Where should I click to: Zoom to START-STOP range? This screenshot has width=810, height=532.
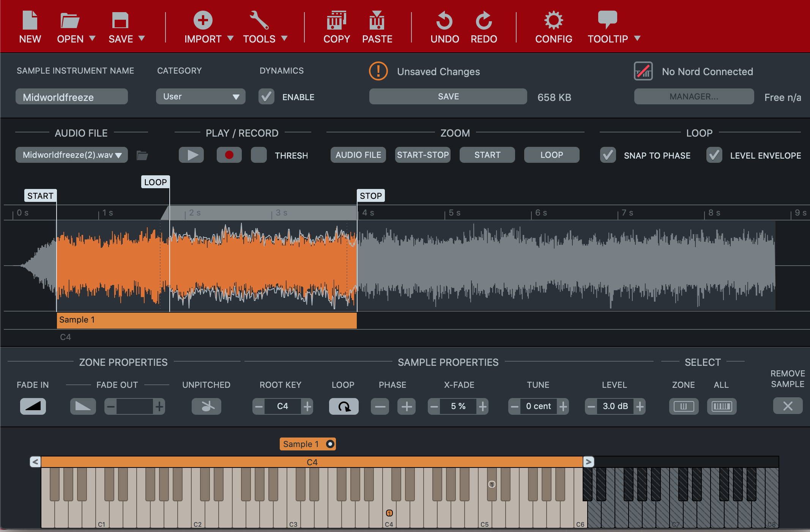click(423, 155)
